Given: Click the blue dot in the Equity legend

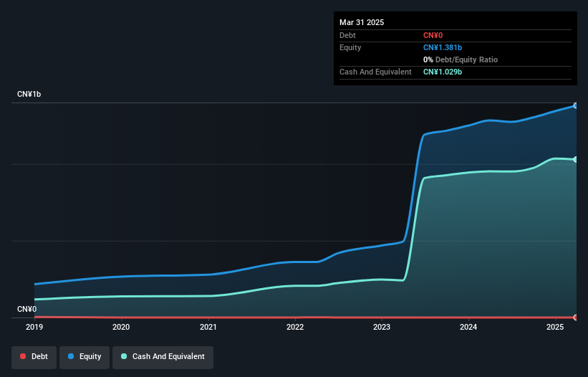Looking at the screenshot, I should [x=72, y=356].
